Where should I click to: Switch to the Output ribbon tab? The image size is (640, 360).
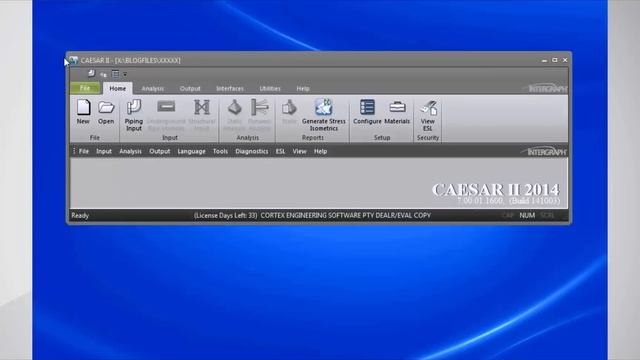click(x=190, y=89)
